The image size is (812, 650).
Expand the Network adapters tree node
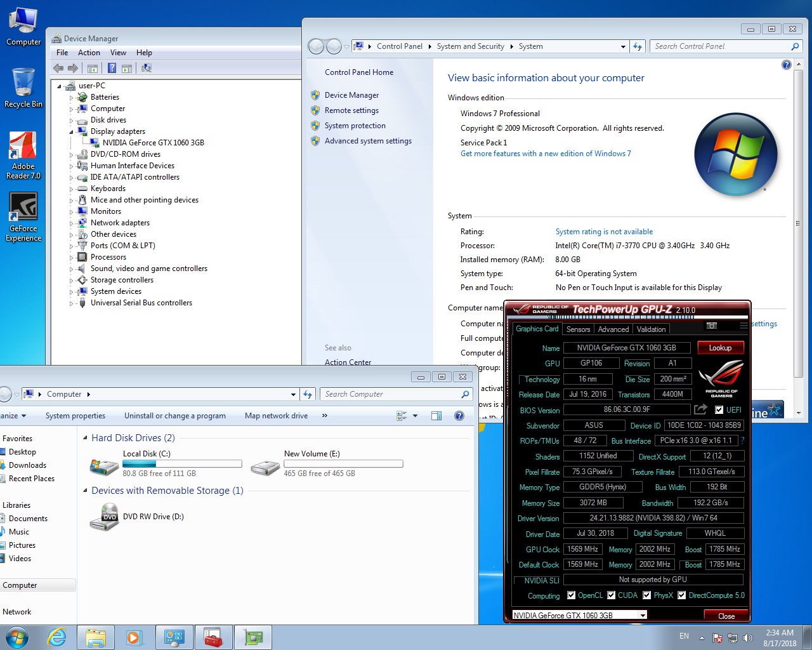point(71,223)
